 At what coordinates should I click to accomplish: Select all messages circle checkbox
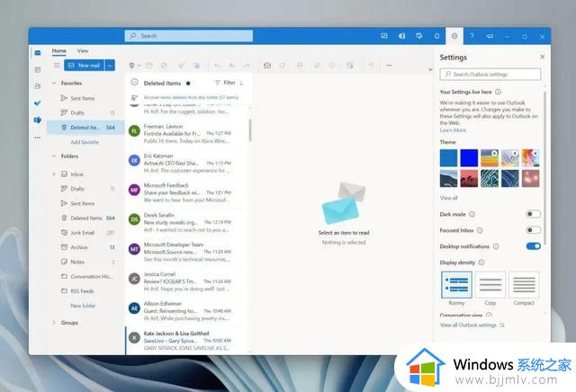pyautogui.click(x=134, y=83)
